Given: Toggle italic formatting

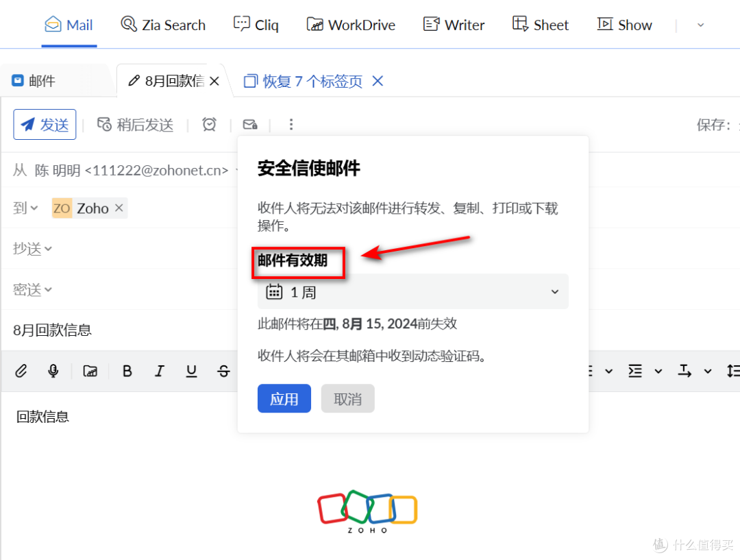Looking at the screenshot, I should coord(160,371).
